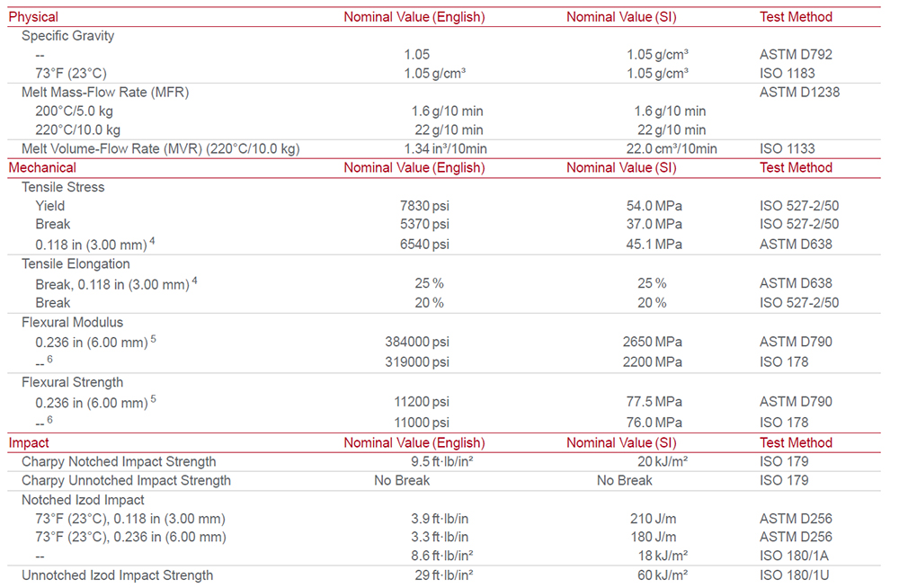This screenshot has height=588, width=899.
Task: Select the 7830 psi Yield value
Action: [x=424, y=206]
